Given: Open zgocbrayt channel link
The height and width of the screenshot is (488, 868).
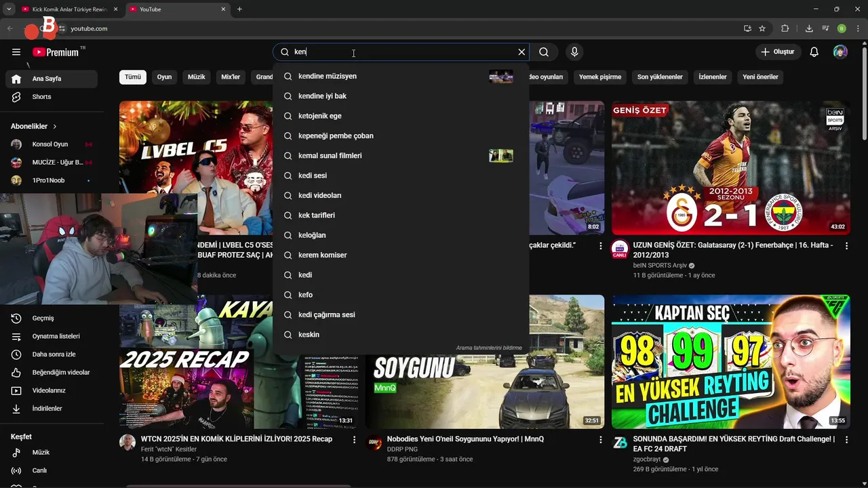Looking at the screenshot, I should (647, 459).
